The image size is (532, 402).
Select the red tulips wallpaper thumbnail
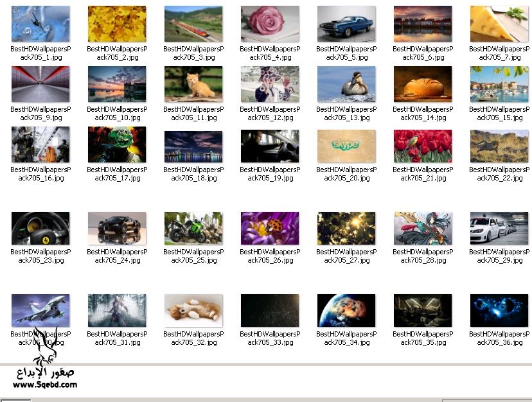click(423, 146)
